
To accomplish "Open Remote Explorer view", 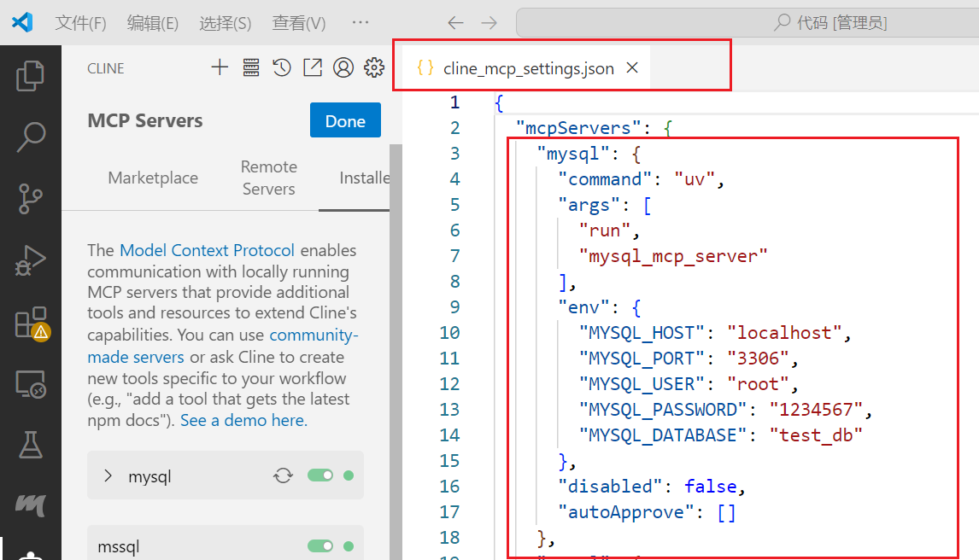I will (30, 384).
